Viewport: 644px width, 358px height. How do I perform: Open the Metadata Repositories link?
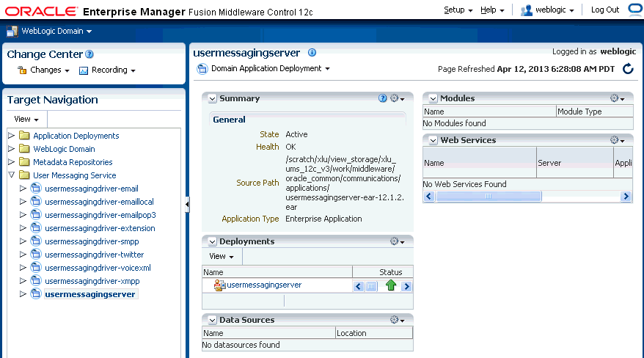point(73,162)
